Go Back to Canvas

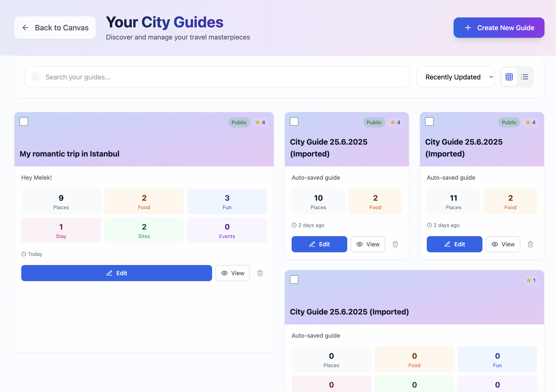55,28
